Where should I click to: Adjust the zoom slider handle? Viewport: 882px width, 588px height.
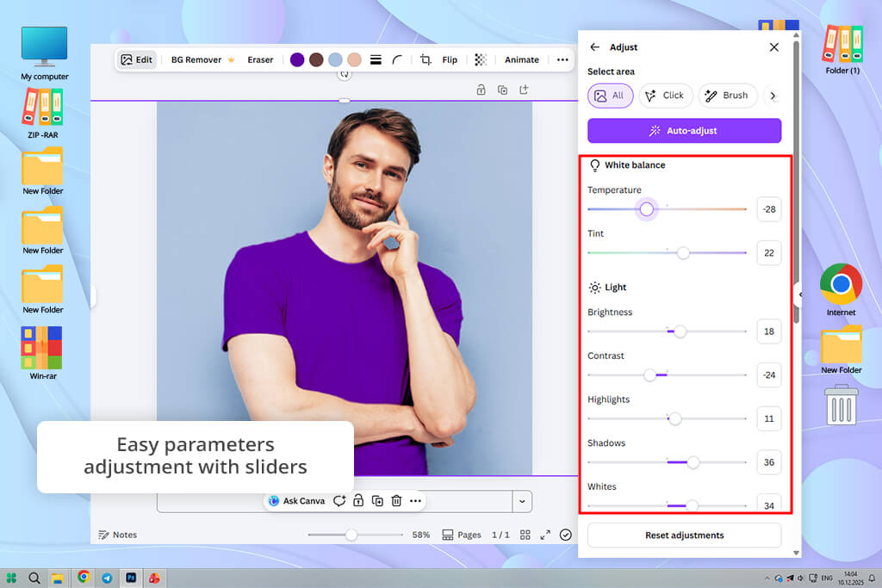click(351, 535)
